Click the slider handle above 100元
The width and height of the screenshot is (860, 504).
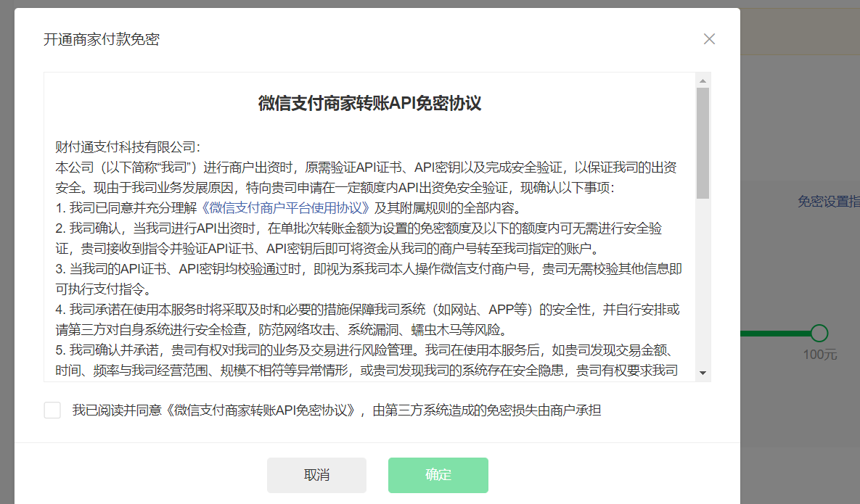pyautogui.click(x=819, y=333)
